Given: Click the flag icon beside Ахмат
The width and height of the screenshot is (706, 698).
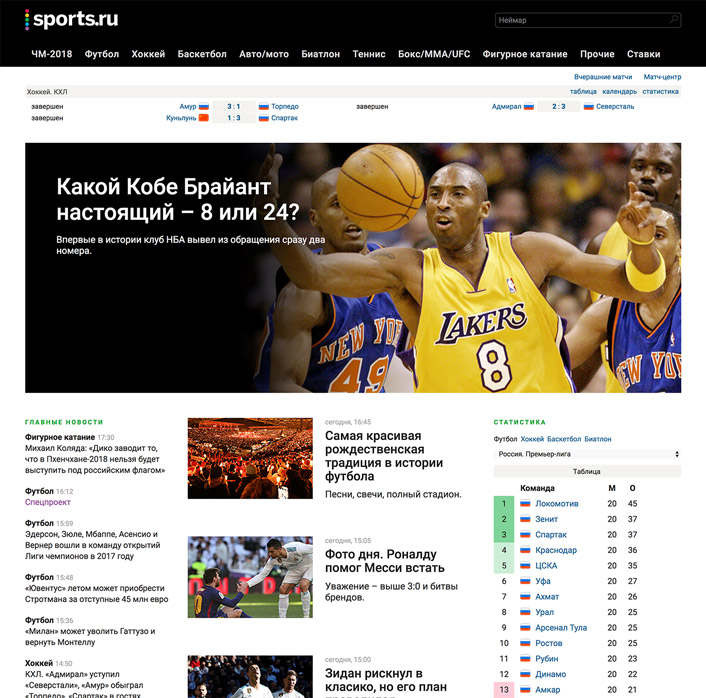Looking at the screenshot, I should [525, 597].
